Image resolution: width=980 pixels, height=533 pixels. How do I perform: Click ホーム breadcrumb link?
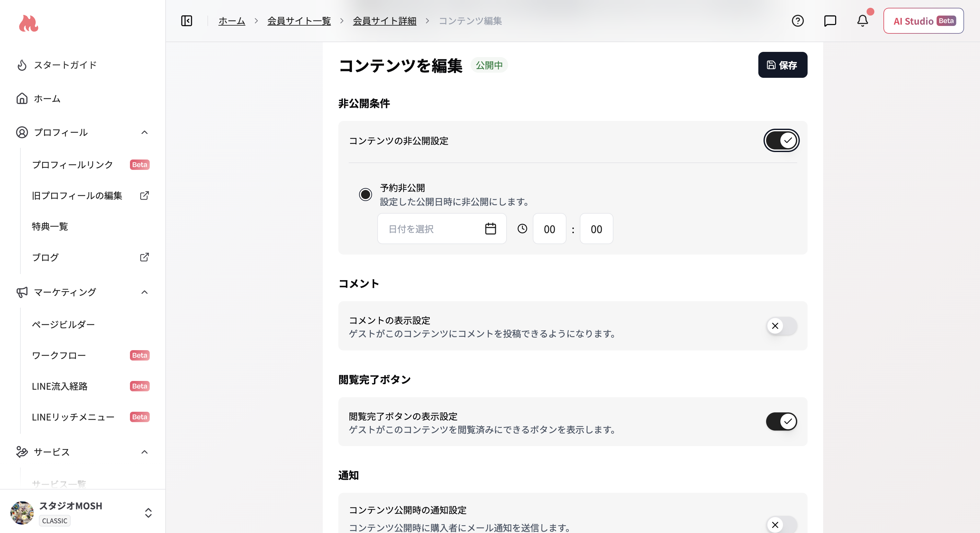pos(232,21)
